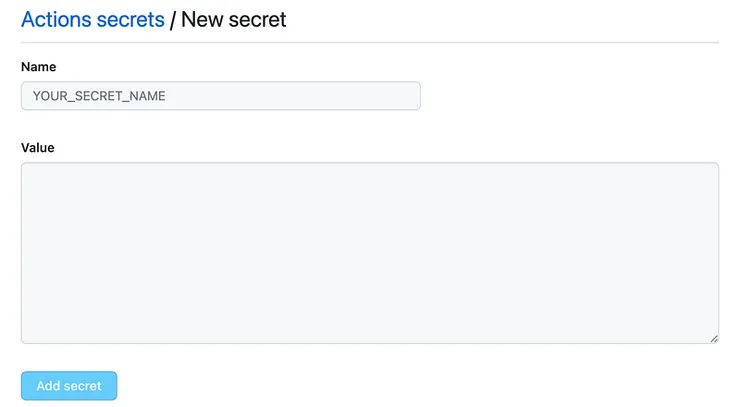Open the Actions secrets breadcrumb link
This screenshot has width=740, height=407.
coord(92,19)
